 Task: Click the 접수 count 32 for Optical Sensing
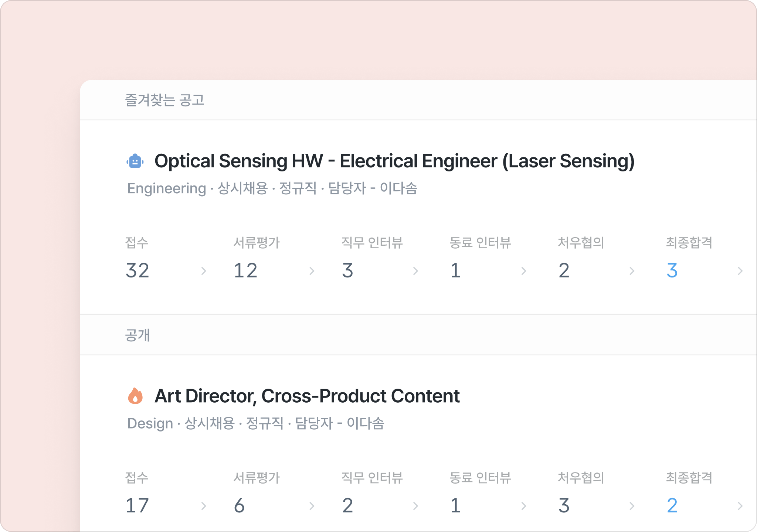pos(138,270)
